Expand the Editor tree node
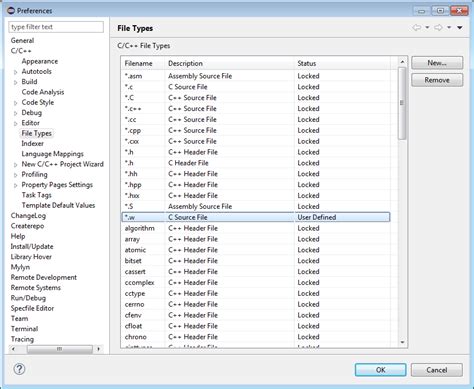Image resolution: width=474 pixels, height=389 pixels. click(x=15, y=124)
